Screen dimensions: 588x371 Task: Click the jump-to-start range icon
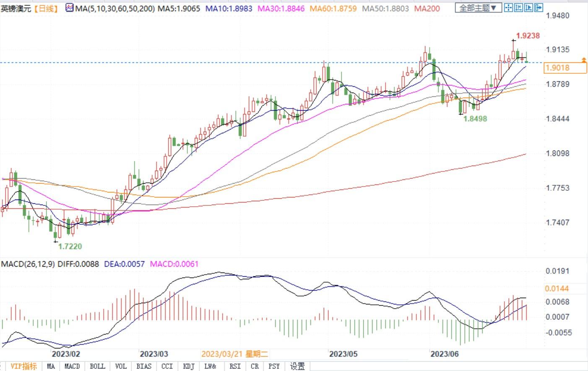[x=518, y=8]
